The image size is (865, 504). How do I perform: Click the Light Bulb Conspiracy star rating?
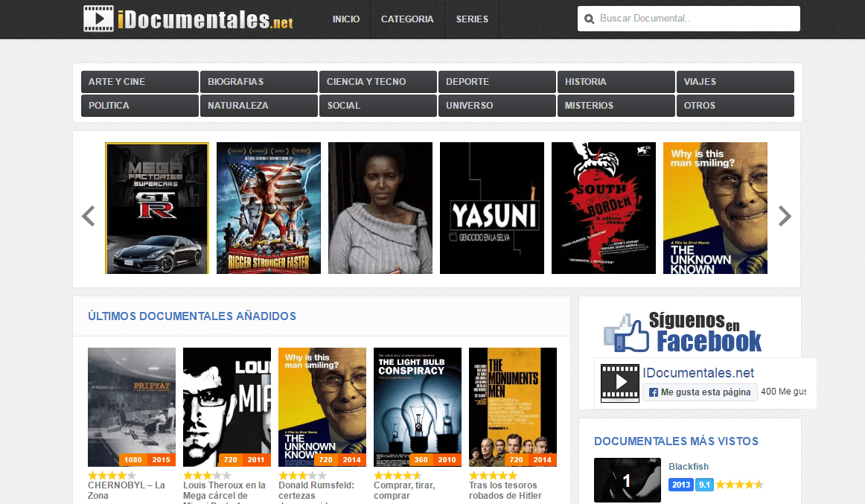(x=398, y=475)
